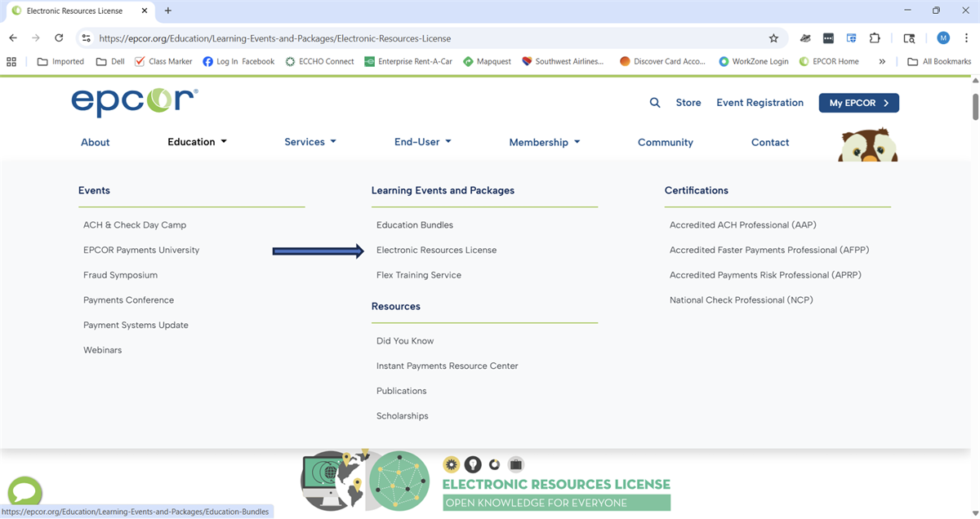Image resolution: width=980 pixels, height=519 pixels.
Task: Open the Contact menu item
Action: [x=770, y=142]
